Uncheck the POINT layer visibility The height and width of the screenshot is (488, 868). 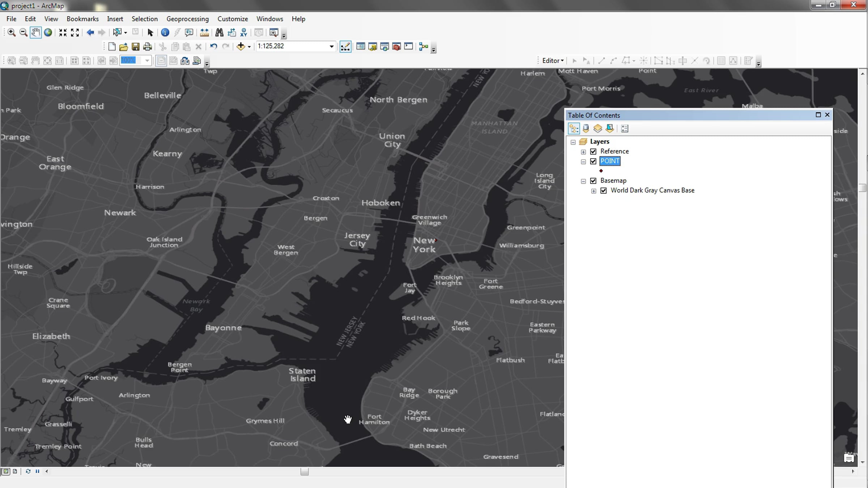pos(593,161)
